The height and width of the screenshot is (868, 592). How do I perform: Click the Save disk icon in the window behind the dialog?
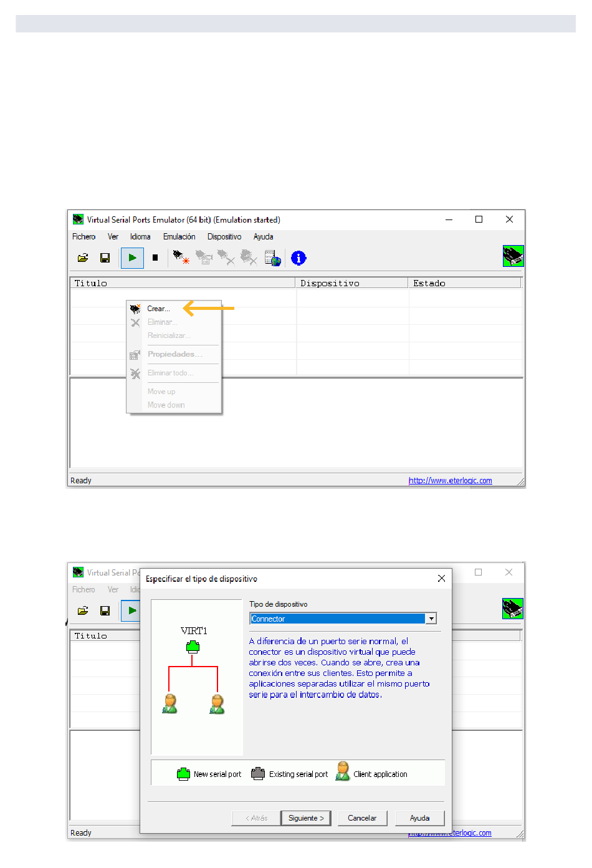pyautogui.click(x=105, y=611)
